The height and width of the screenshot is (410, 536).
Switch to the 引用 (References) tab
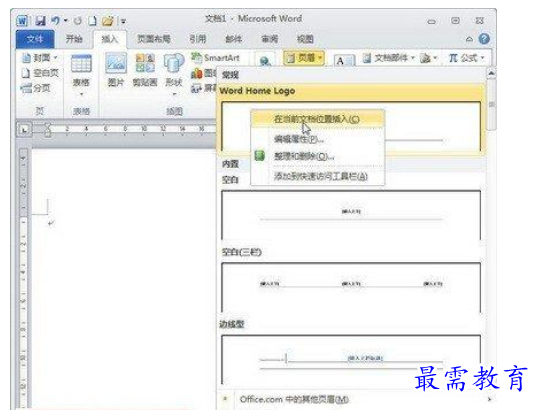[197, 39]
